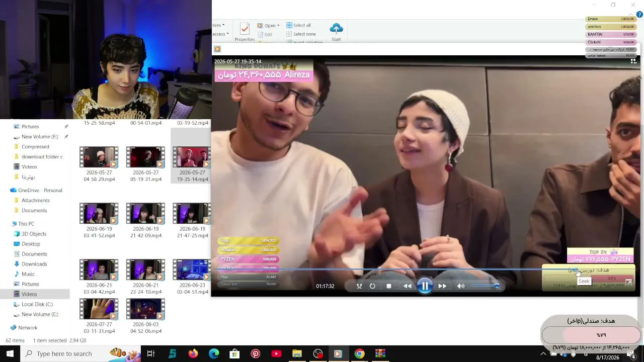Launch Microsoft Edge from the taskbar
644x362 pixels.
point(214,354)
